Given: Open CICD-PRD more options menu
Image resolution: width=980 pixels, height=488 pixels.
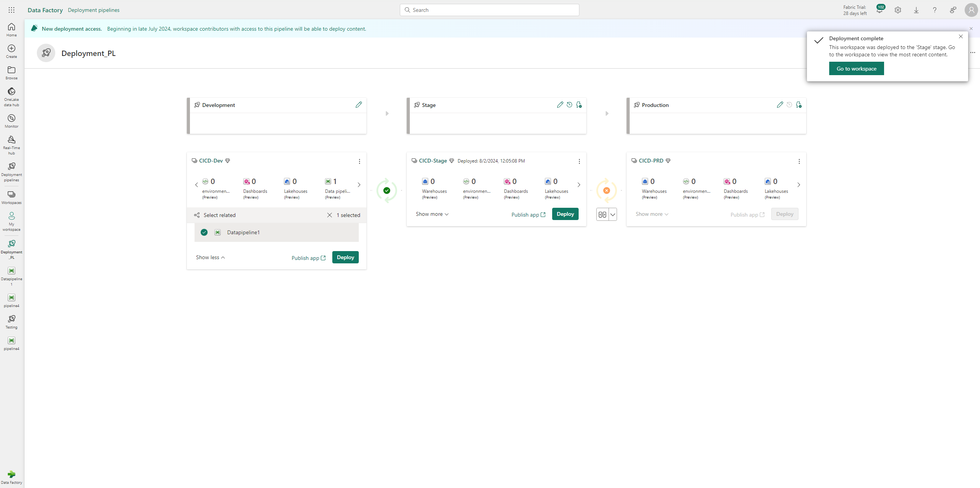Looking at the screenshot, I should (x=799, y=161).
